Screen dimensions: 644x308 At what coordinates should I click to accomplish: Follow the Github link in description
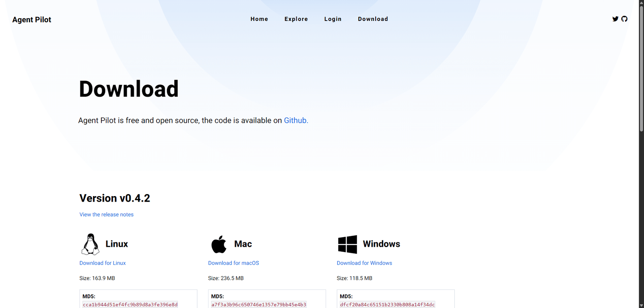pos(296,120)
